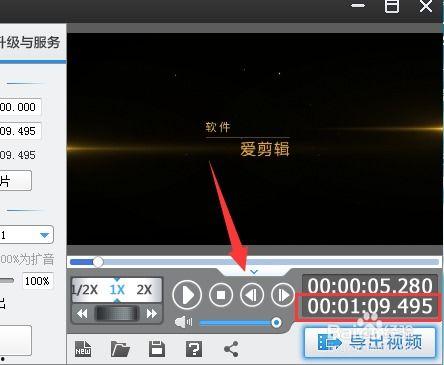Click the start time field 00.000
Viewport: 444px width, 365px height.
click(x=20, y=107)
